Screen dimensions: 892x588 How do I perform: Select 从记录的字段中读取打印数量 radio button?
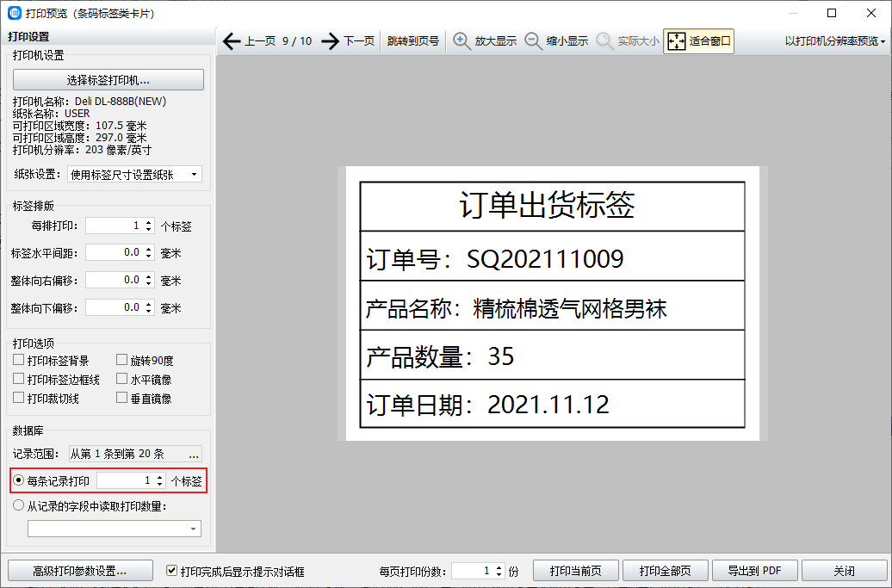[19, 505]
